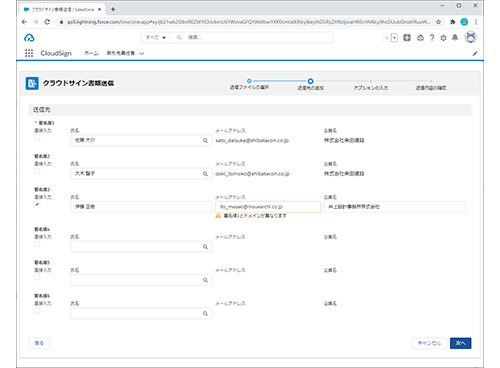Enable direct input for signer 1

(37, 138)
